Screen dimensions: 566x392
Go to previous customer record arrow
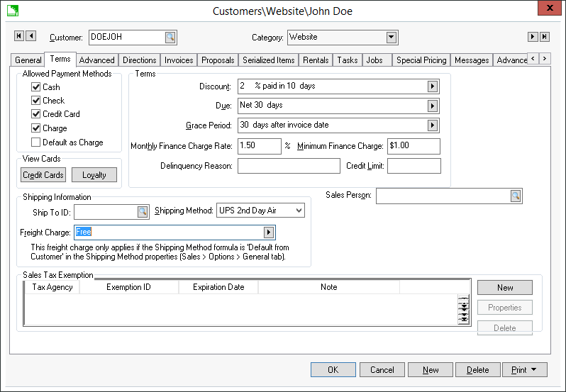click(30, 36)
